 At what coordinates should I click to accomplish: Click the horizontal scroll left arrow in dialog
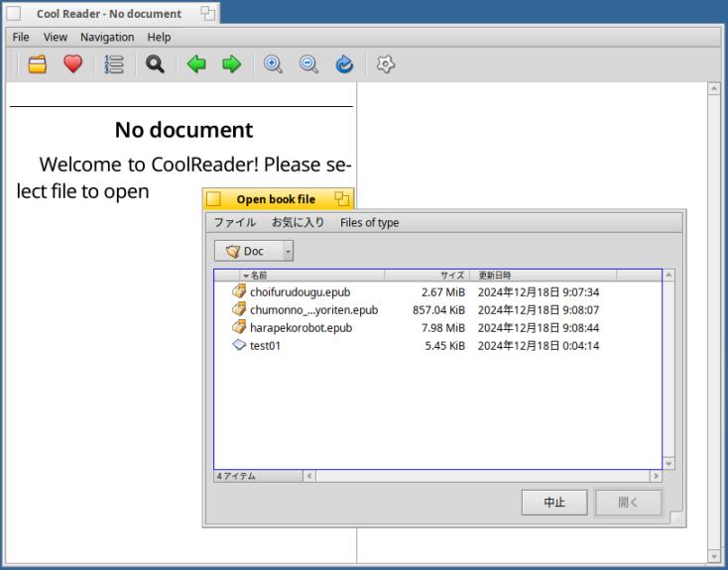pos(309,475)
